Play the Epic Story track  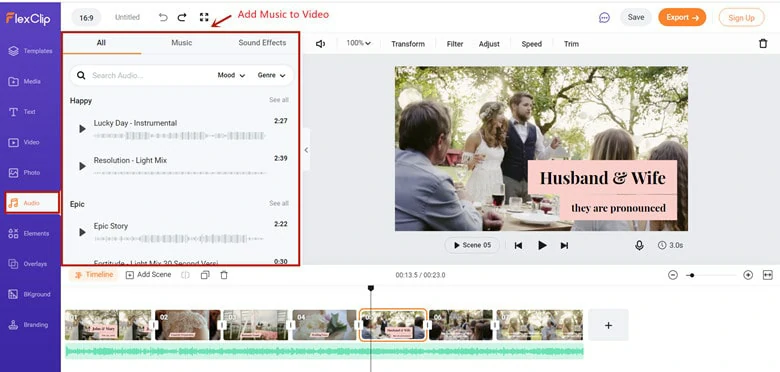[x=82, y=232]
